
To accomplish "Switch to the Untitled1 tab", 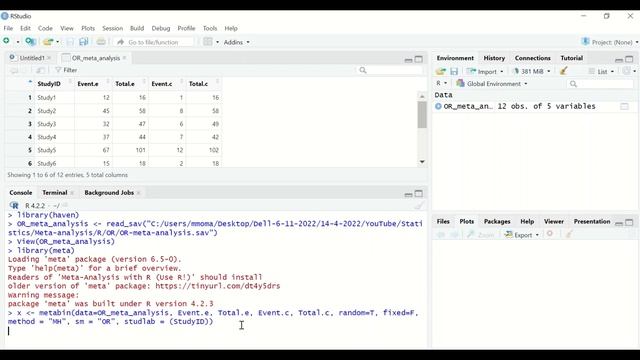I will tap(32, 58).
